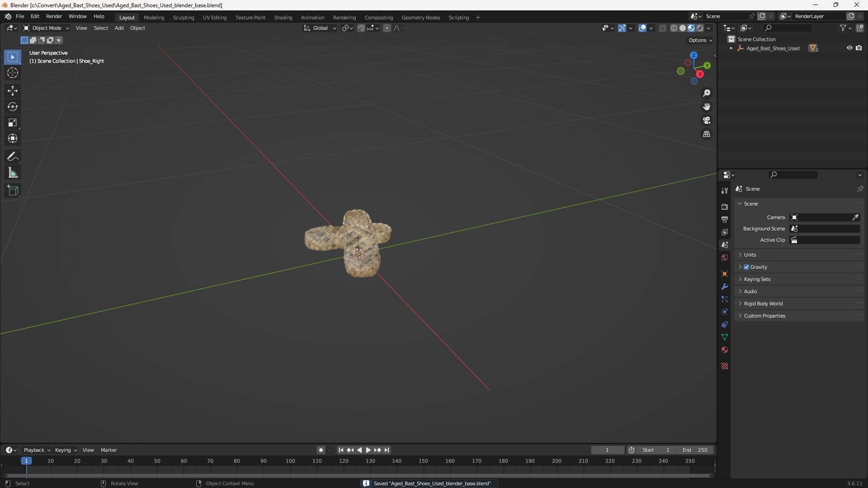Toggle render visibility of Aged_Bast_Shoes_Used
The height and width of the screenshot is (488, 868).
point(859,48)
